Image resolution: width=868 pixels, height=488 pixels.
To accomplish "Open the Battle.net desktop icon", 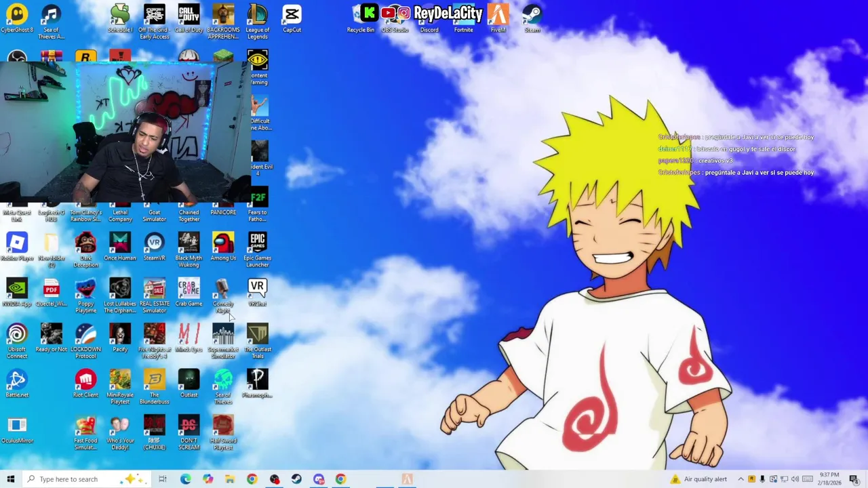I will (17, 383).
